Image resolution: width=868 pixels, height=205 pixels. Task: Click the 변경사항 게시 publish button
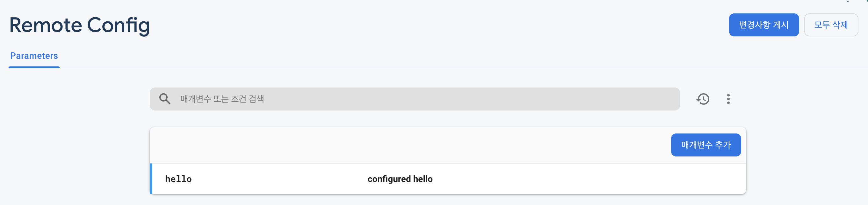point(763,25)
